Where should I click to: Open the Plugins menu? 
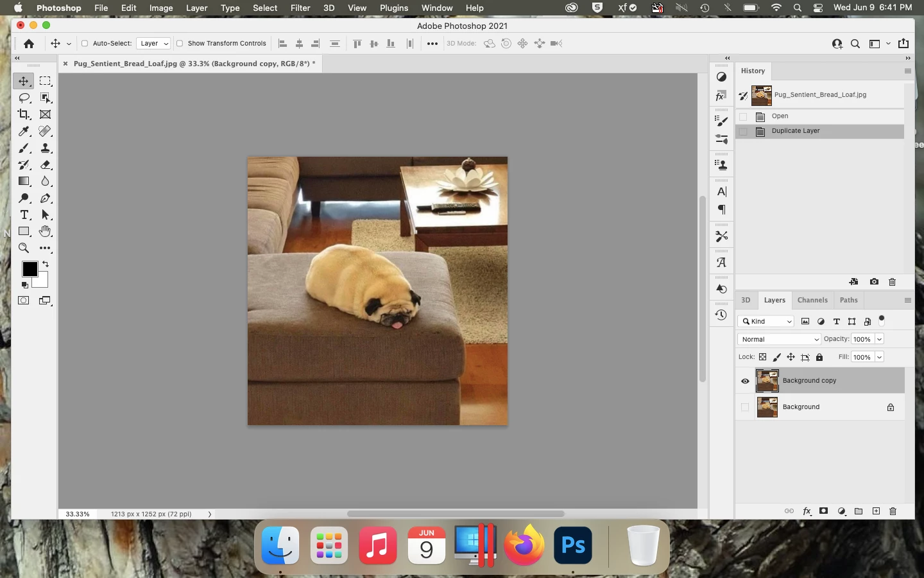(394, 8)
